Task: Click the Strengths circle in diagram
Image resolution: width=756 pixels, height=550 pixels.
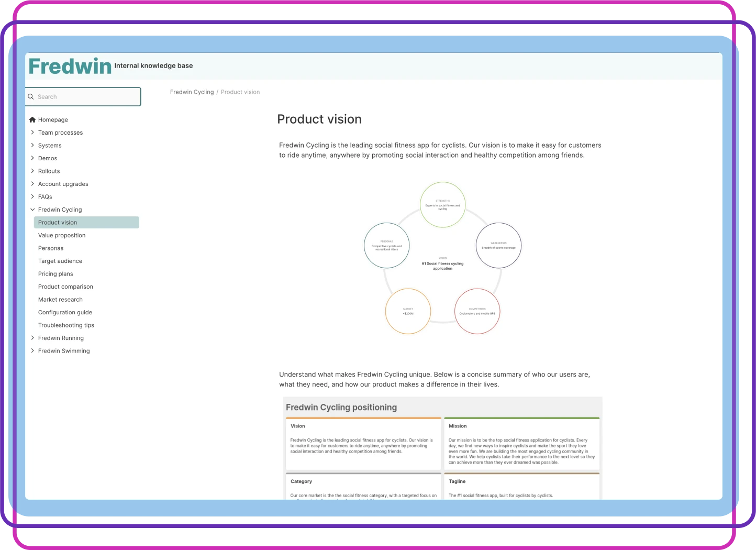Action: click(x=443, y=205)
